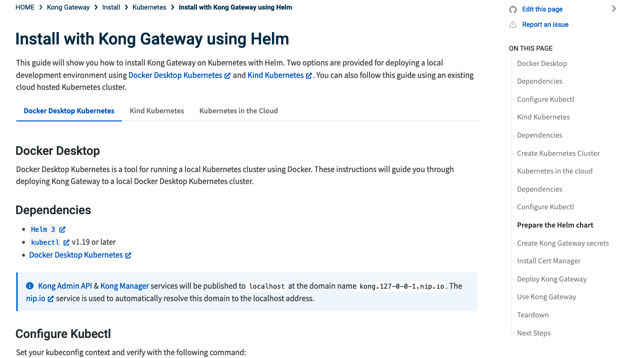Navigate to Teardown via the page outline
The image size is (644, 358).
[532, 315]
